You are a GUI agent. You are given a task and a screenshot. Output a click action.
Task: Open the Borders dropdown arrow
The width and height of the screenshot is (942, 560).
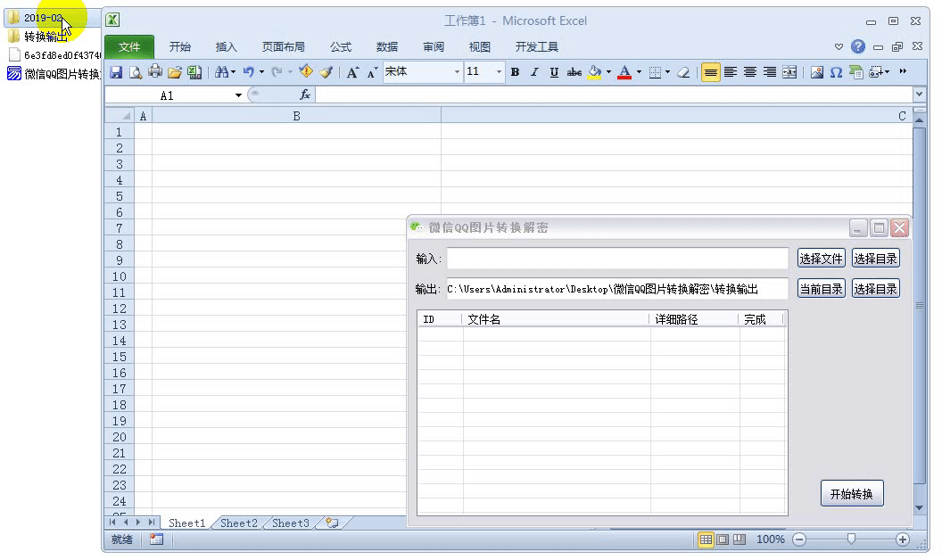tap(667, 72)
